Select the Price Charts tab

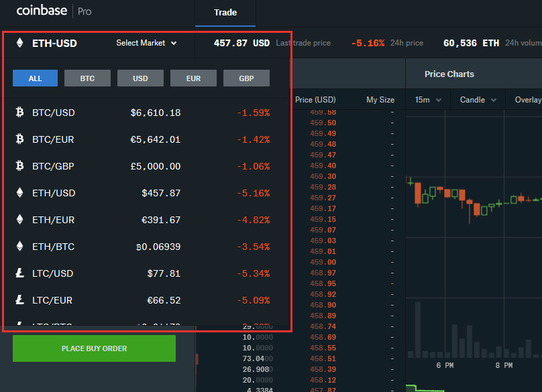[x=449, y=74]
